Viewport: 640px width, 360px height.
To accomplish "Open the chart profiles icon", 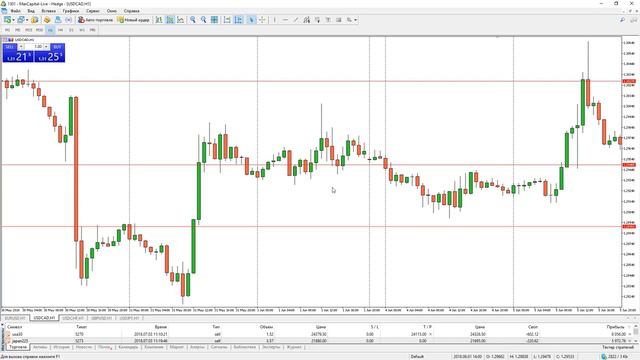I will [20, 20].
